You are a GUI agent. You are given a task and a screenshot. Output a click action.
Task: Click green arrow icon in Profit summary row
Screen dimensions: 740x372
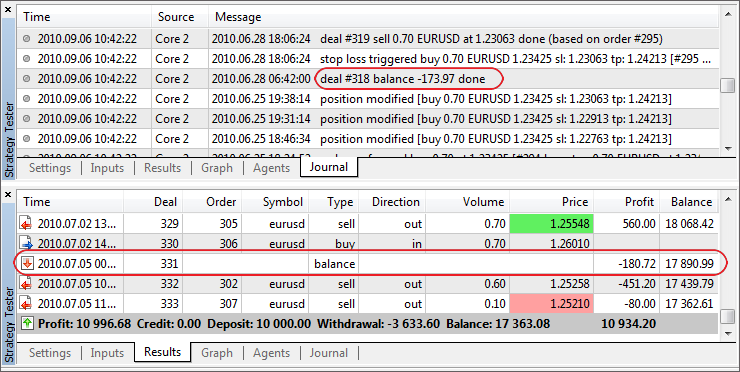click(27, 324)
